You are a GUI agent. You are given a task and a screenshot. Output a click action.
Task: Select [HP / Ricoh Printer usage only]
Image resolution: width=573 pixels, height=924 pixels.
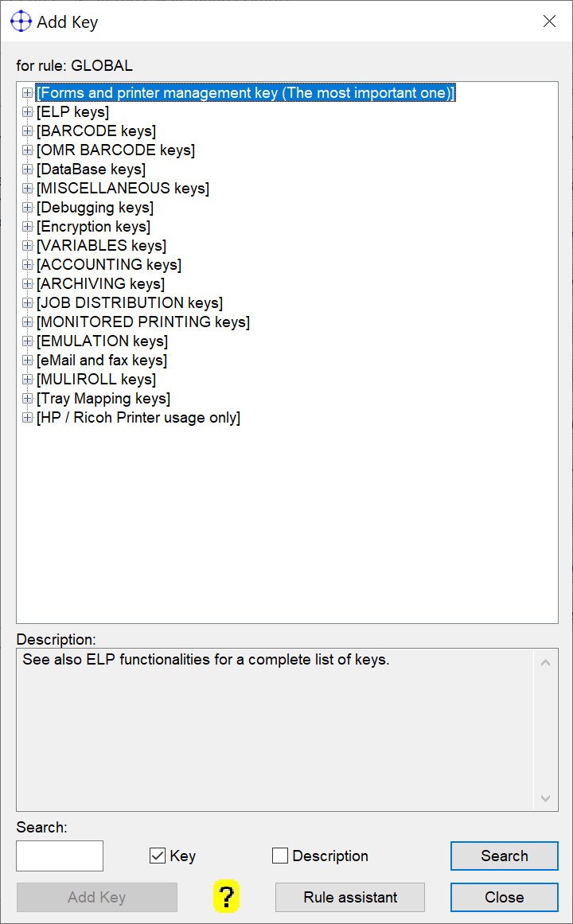pyautogui.click(x=138, y=418)
